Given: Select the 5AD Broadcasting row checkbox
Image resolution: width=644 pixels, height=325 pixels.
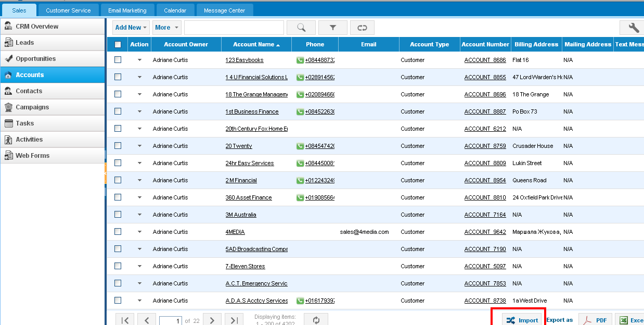Looking at the screenshot, I should [118, 249].
